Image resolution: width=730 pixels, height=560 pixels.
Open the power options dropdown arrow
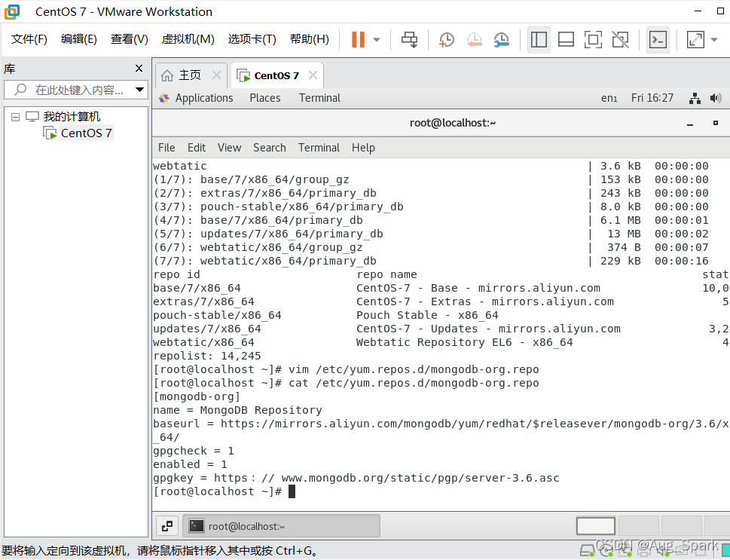[x=377, y=40]
